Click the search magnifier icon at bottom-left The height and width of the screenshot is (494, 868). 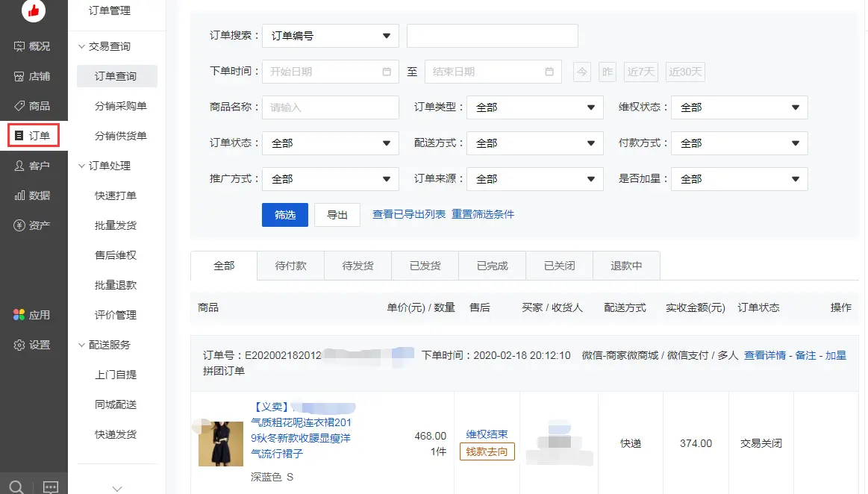coord(16,487)
